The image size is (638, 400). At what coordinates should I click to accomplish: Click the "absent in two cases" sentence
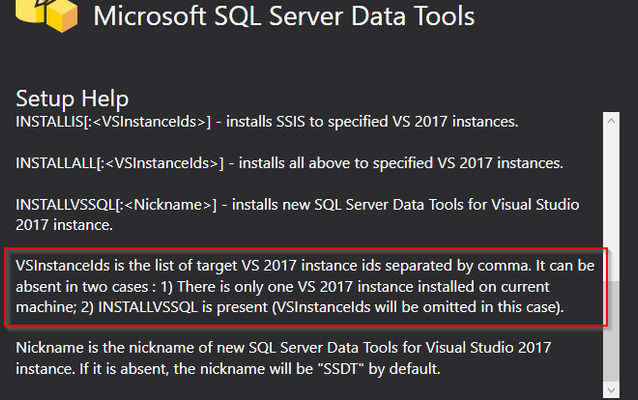coord(81,287)
